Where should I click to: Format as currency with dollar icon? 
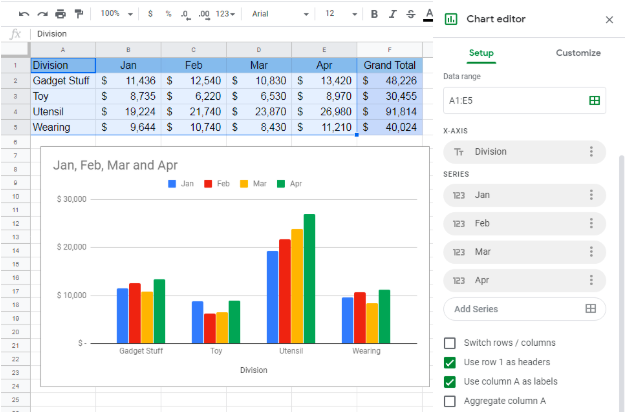pos(150,14)
